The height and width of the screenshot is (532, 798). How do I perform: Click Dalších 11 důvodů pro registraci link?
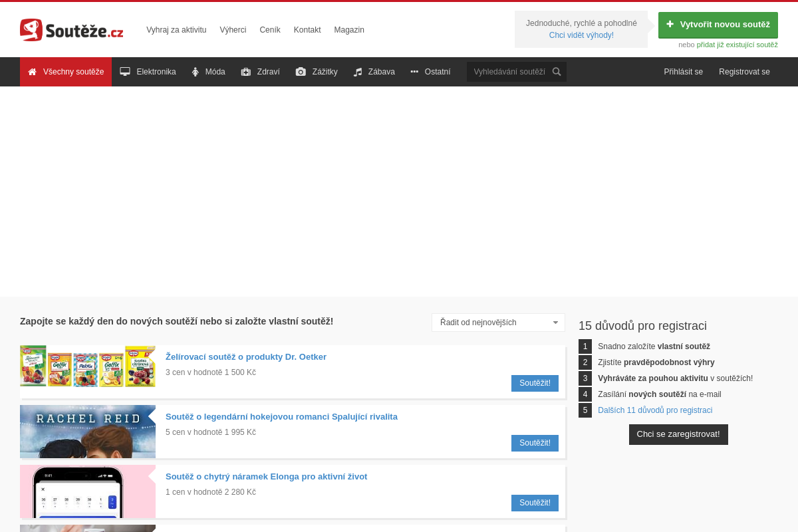click(655, 410)
